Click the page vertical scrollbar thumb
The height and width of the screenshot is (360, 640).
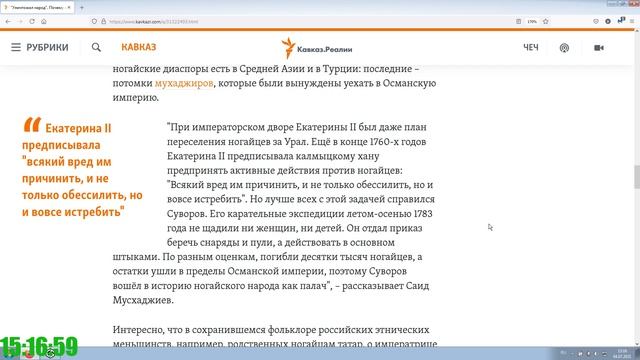[637, 177]
